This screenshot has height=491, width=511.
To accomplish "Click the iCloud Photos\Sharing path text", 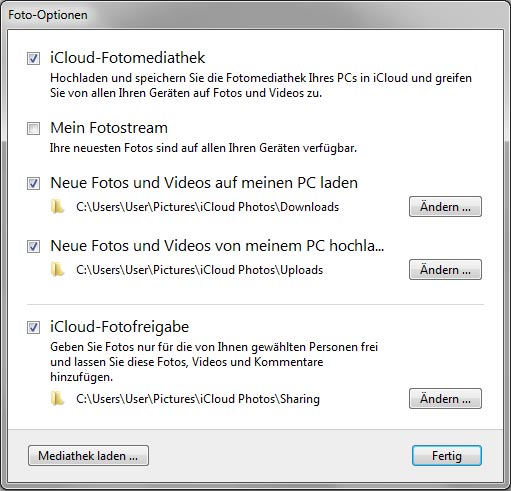I will pyautogui.click(x=198, y=399).
